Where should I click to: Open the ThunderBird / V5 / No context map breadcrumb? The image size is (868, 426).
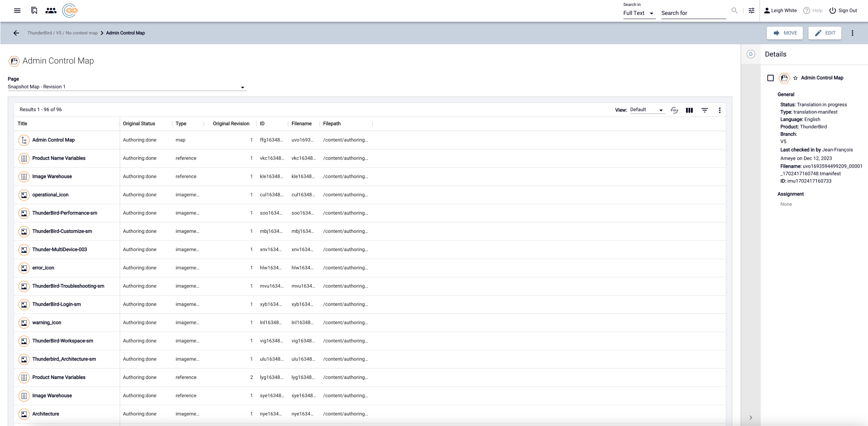coord(63,33)
